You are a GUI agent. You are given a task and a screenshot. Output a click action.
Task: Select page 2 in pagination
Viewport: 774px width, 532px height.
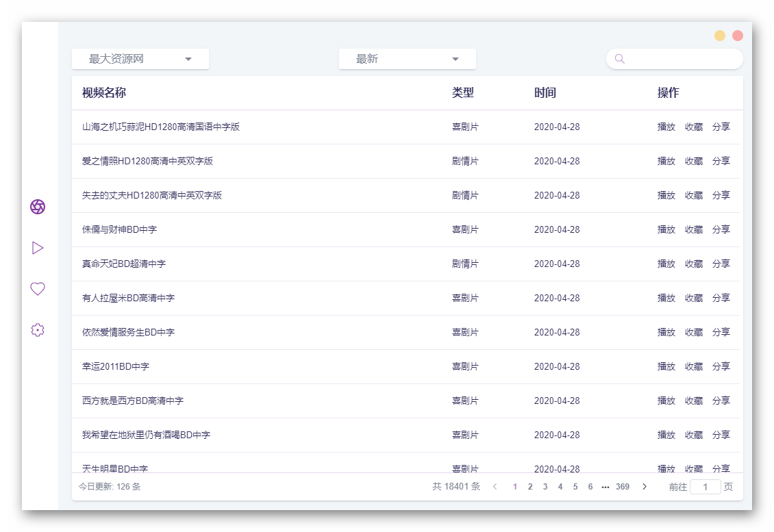coord(529,486)
